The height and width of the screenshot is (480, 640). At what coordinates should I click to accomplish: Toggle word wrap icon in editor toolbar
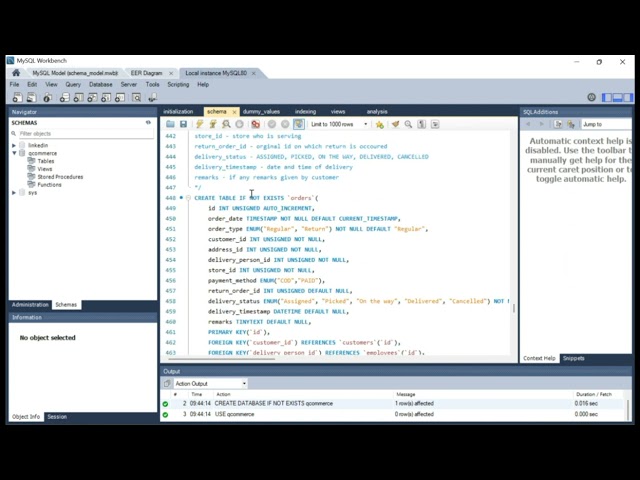coord(435,124)
